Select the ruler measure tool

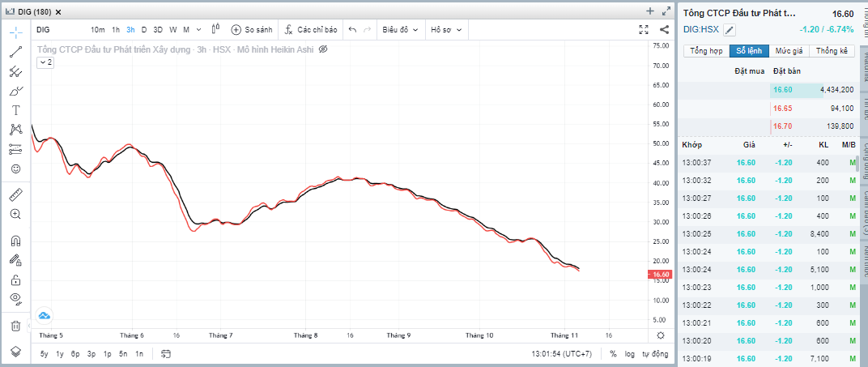[x=16, y=194]
